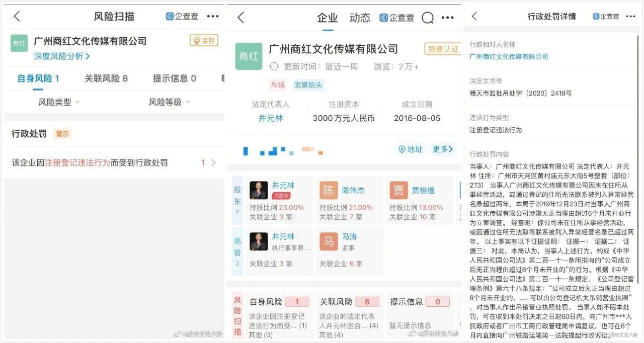Click the 大股东 badge
The image size is (644, 343).
[281, 196]
